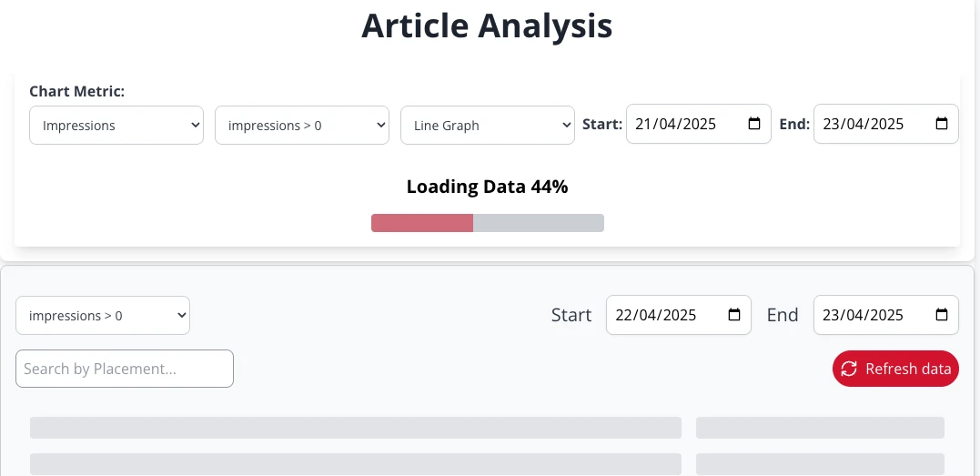Screen dimensions: 980x476
Task: Expand the Line Graph chart type dropdown
Action: (488, 126)
